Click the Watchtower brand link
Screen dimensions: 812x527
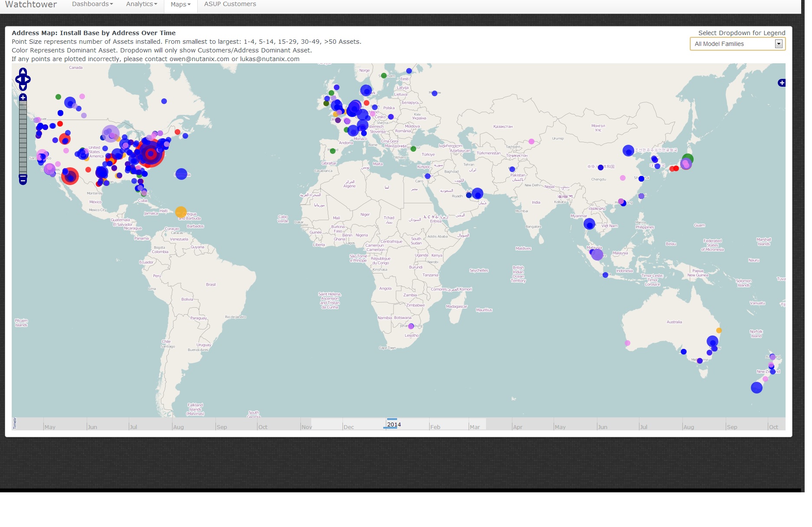point(31,4)
